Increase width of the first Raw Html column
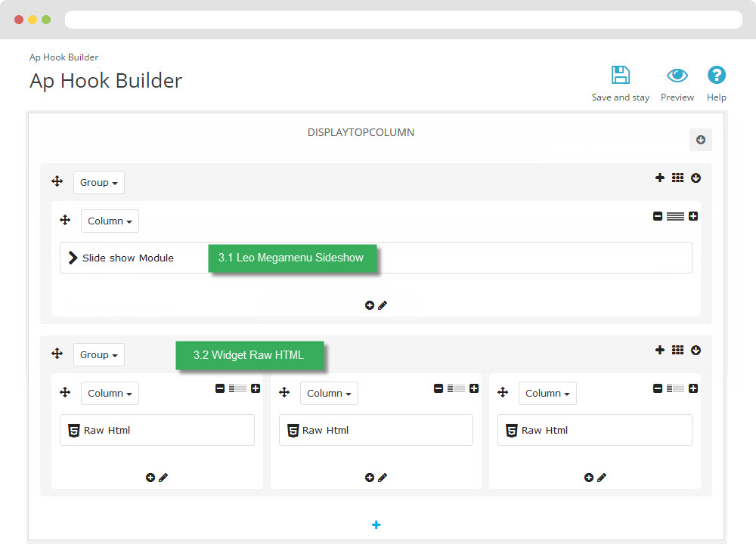Screen dimensions: 756x544 click(x=256, y=388)
